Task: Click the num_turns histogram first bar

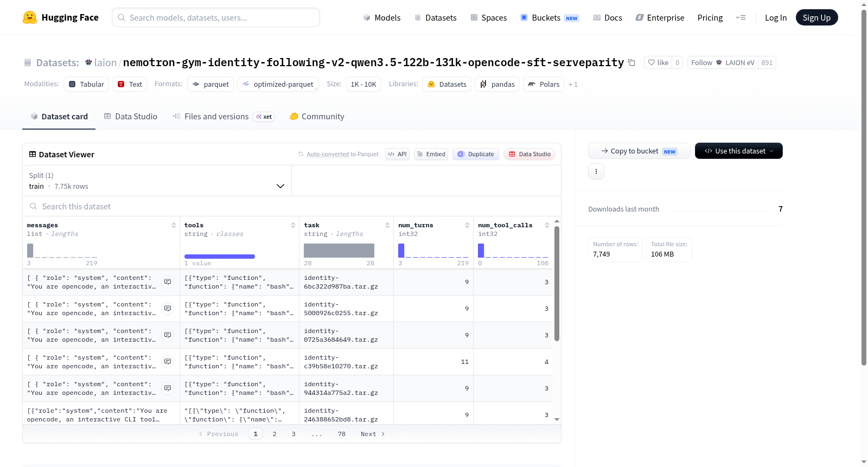Action: click(401, 250)
